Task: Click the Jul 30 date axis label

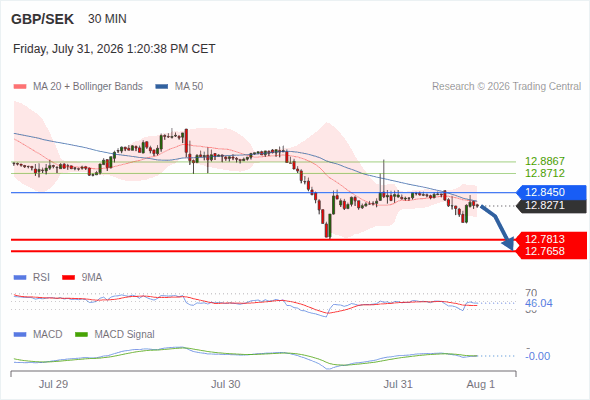Action: click(226, 385)
